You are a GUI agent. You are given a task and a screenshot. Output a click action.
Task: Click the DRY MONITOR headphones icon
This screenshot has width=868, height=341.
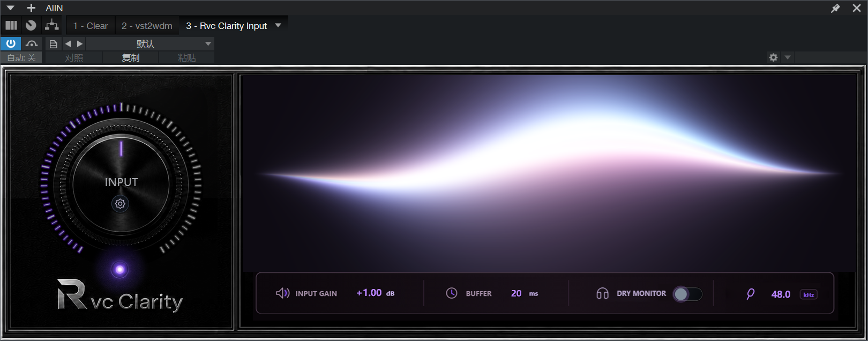(x=602, y=293)
